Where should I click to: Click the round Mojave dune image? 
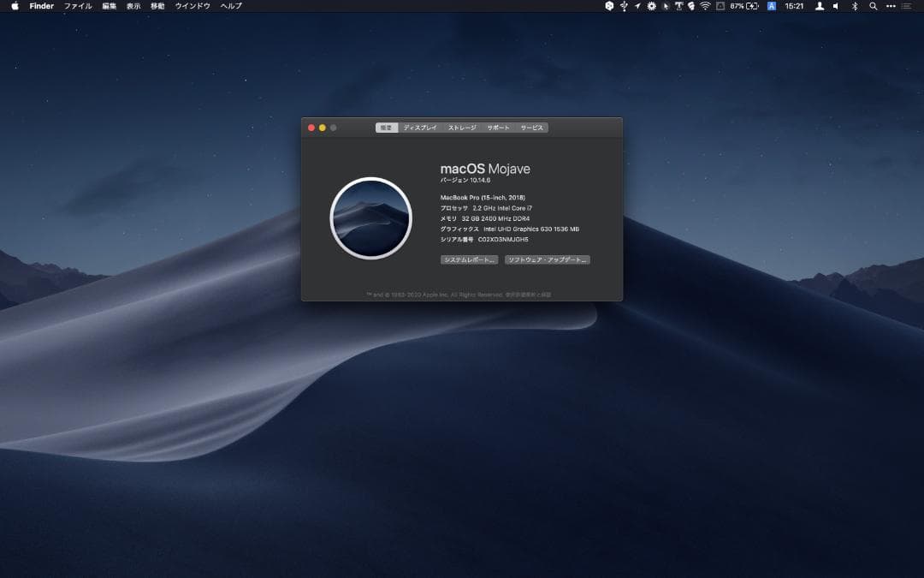pos(370,218)
